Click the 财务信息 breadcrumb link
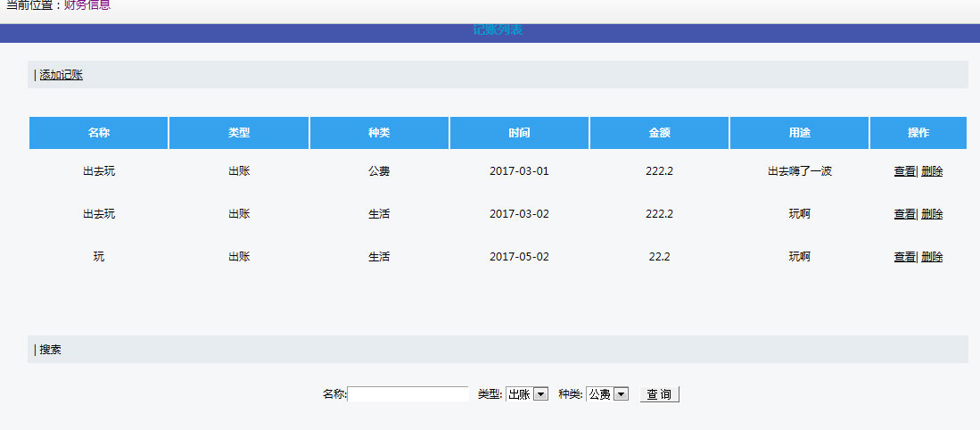Screen dimensions: 980x430 pos(87,5)
